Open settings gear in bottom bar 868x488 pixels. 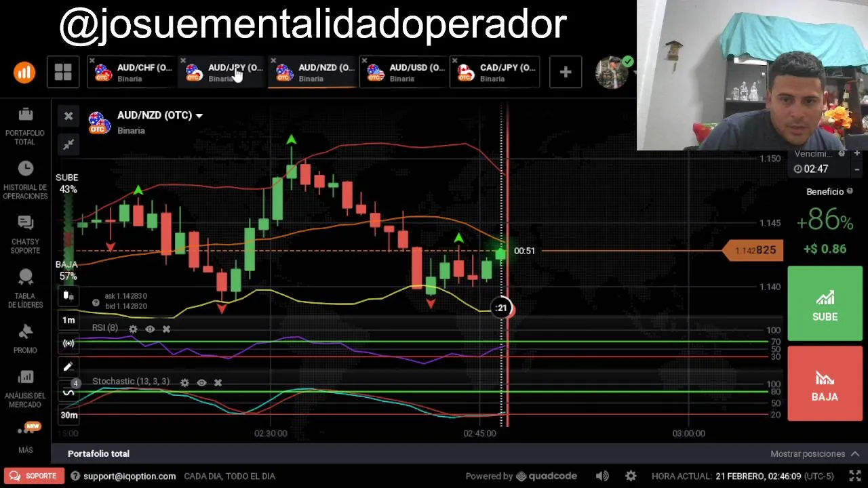tap(631, 476)
